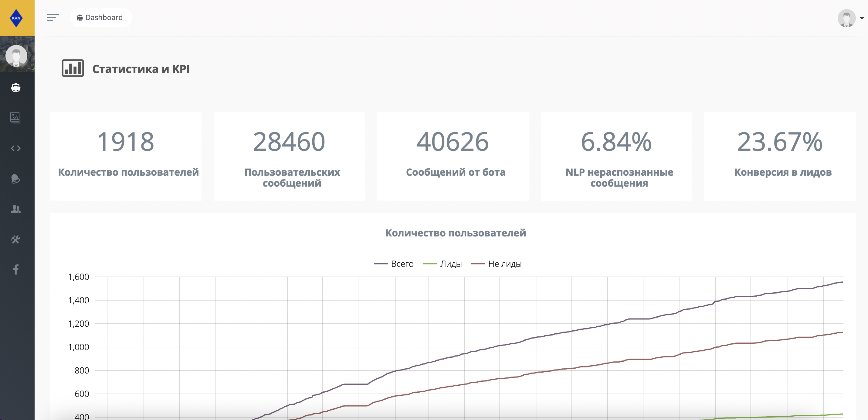Viewport: 868px width, 420px height.
Task: Expand the user menu dropdown arrow
Action: click(862, 18)
